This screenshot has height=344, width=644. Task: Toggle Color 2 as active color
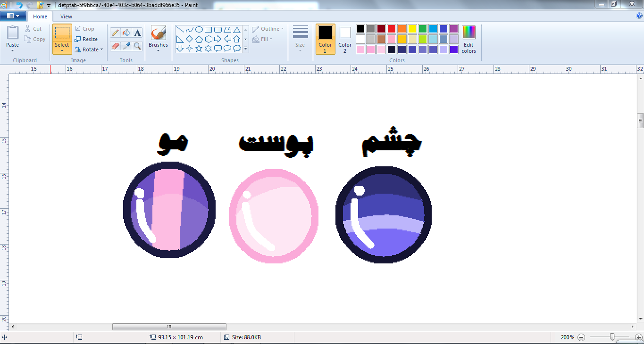[x=345, y=39]
